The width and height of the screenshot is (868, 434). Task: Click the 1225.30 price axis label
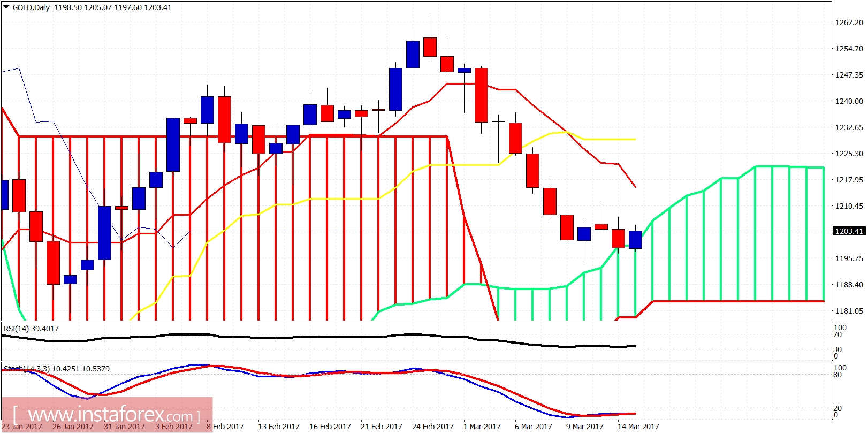point(849,154)
